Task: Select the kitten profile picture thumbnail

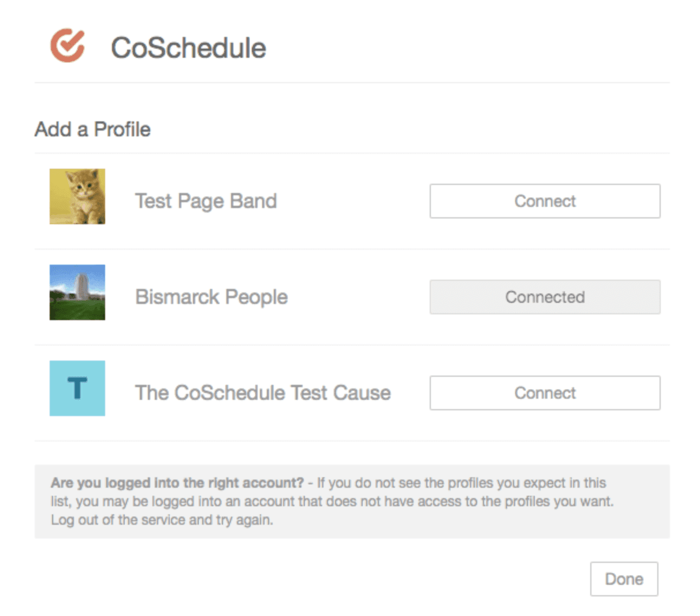Action: 77,196
